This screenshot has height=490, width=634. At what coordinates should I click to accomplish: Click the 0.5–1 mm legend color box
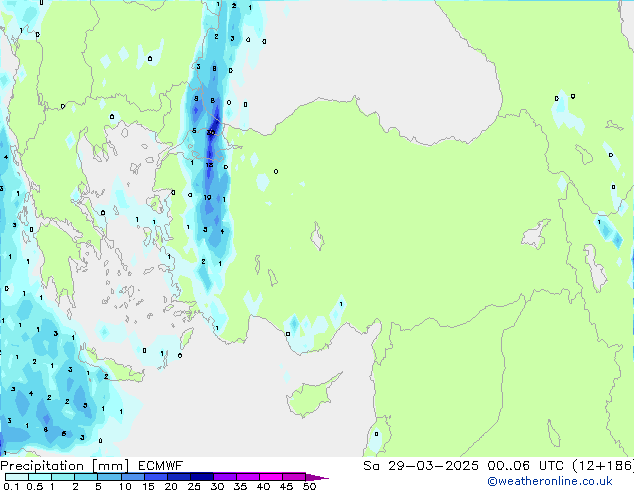40,477
